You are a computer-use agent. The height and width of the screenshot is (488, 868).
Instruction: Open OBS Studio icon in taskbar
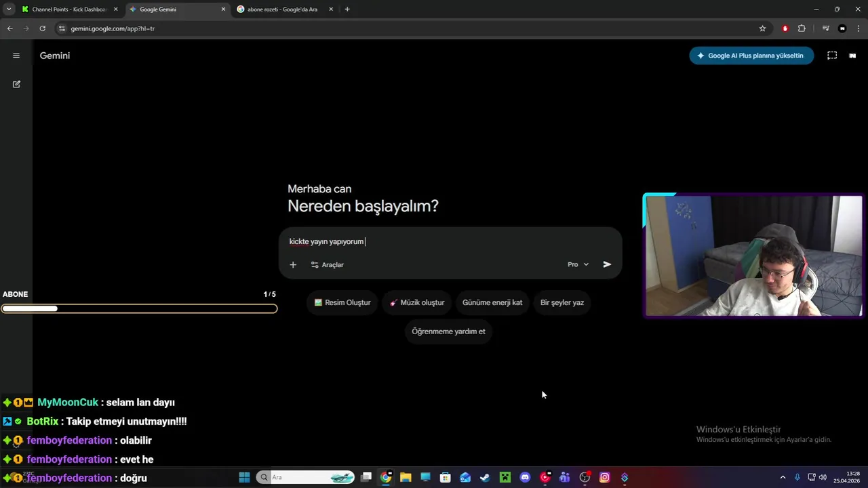pos(585,477)
